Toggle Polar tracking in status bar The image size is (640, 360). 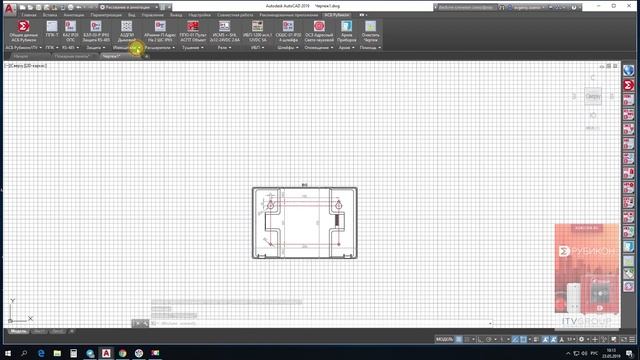[x=489, y=340]
